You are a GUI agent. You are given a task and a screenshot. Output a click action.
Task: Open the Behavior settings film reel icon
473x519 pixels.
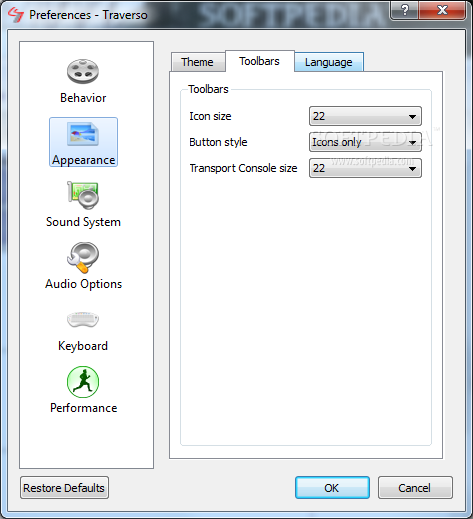click(83, 71)
